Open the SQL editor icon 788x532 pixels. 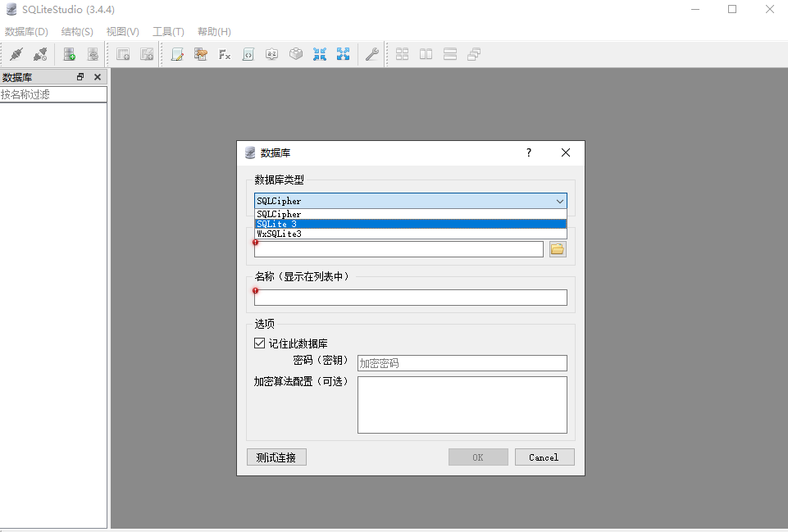click(177, 54)
